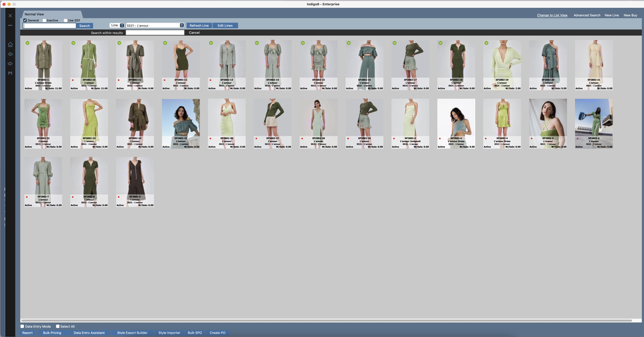644x337 pixels.
Task: Click red dot on style SP2882-26
Action: 211,138
